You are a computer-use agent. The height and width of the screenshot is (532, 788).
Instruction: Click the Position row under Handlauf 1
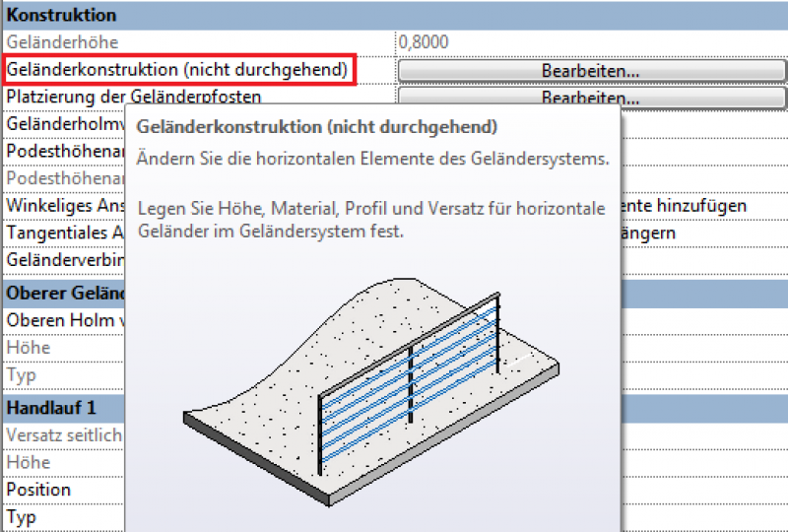[39, 490]
